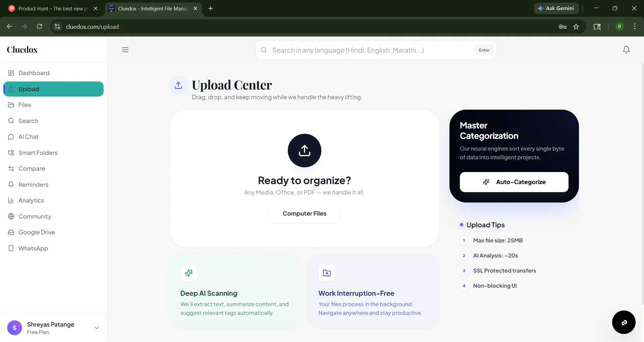
Task: Click the Enter button in search bar
Action: (x=484, y=50)
